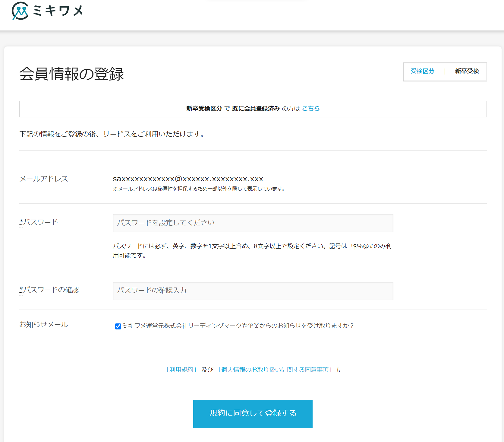Screen dimensions: 504x442
Task: Select the 新卒受検 text in the badge
Action: pyautogui.click(x=467, y=71)
